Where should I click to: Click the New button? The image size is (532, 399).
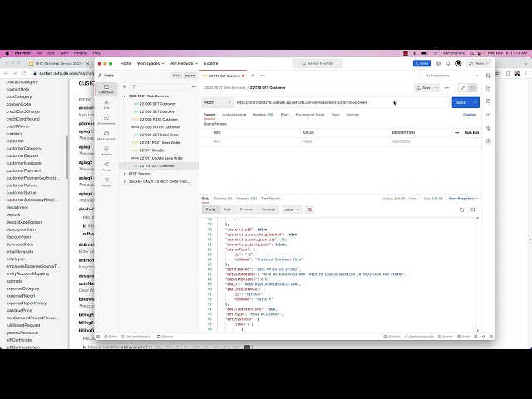coord(176,76)
